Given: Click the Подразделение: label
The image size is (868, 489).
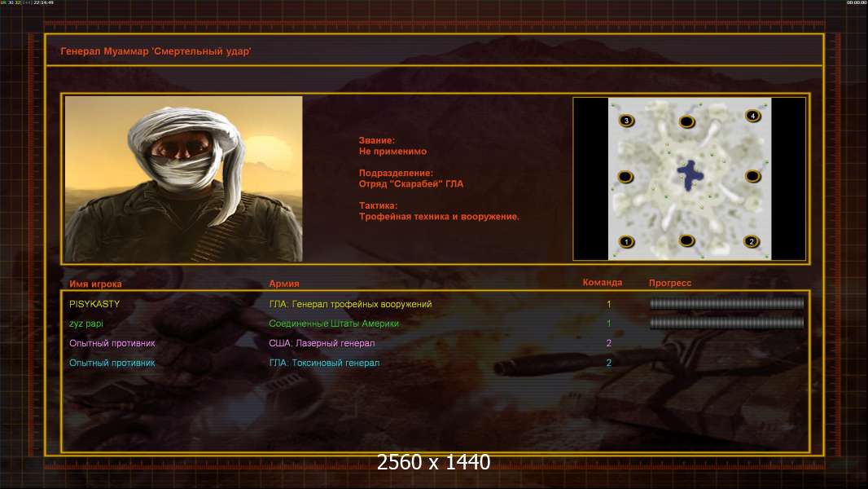Looking at the screenshot, I should pyautogui.click(x=396, y=173).
